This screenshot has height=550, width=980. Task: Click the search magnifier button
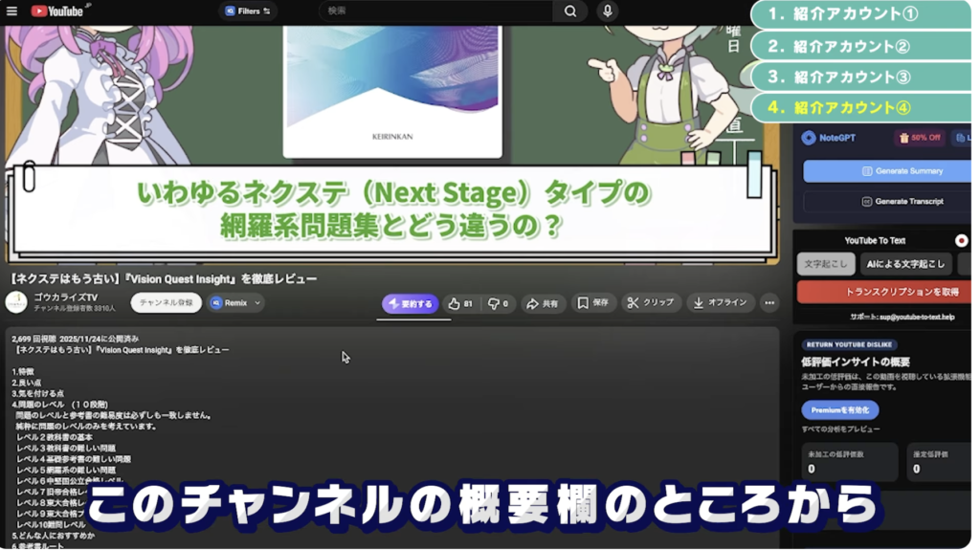click(569, 11)
